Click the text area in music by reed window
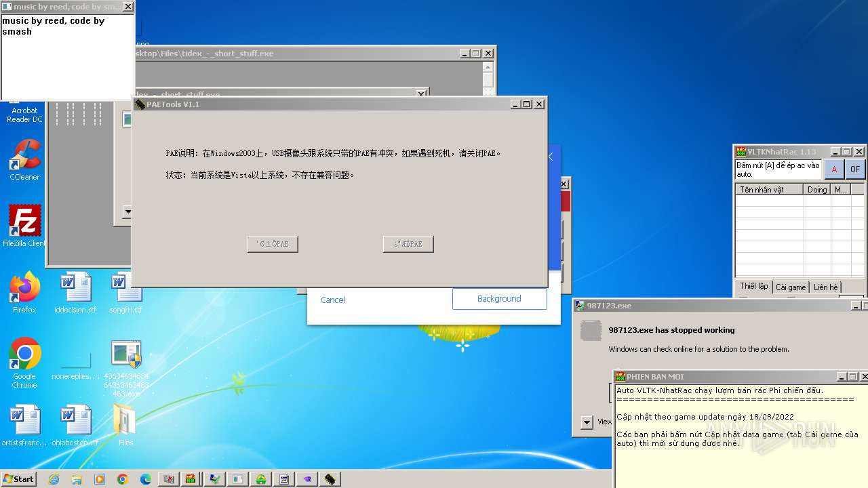This screenshot has height=488, width=868. click(67, 57)
